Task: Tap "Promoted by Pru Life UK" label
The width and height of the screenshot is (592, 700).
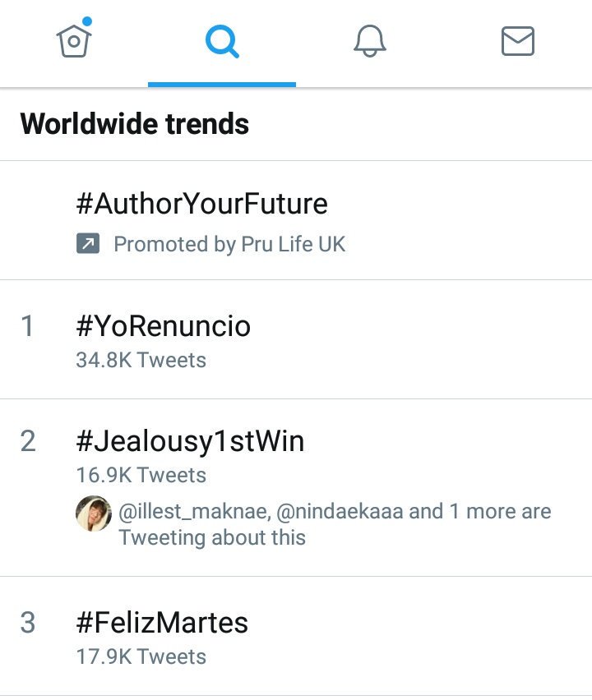Action: pyautogui.click(x=229, y=244)
